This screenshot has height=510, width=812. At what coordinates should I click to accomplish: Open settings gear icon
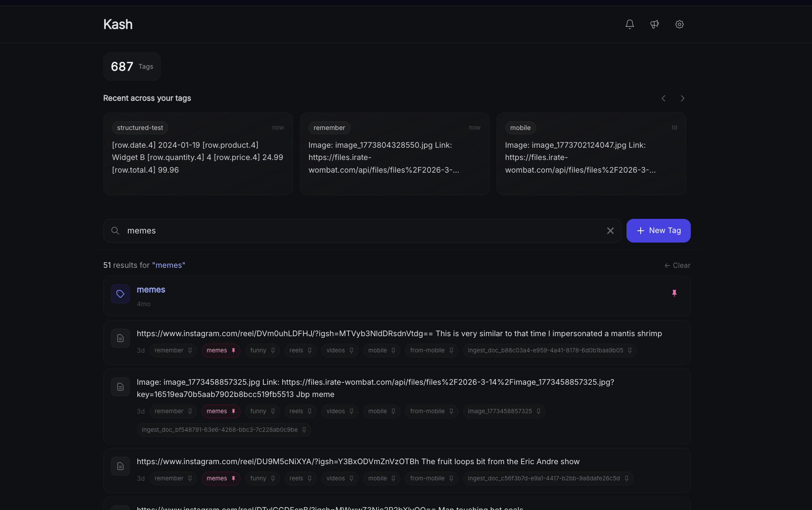point(679,24)
